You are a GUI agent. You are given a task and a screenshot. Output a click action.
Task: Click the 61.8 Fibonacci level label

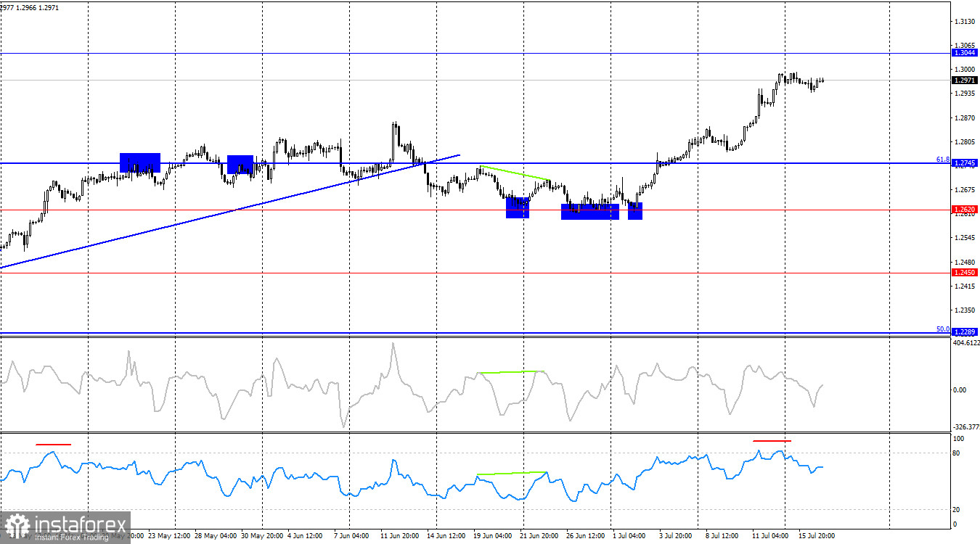pyautogui.click(x=942, y=159)
